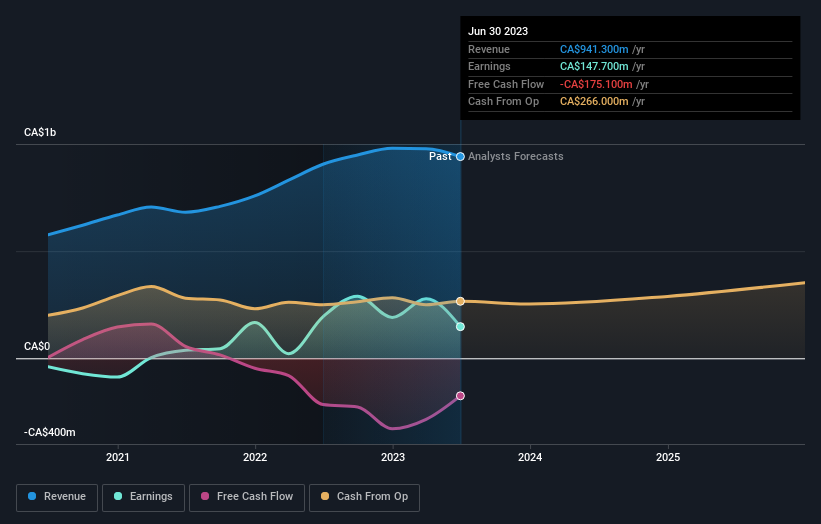This screenshot has height=524, width=821.
Task: Select the 2022 x-axis label
Action: coord(255,457)
